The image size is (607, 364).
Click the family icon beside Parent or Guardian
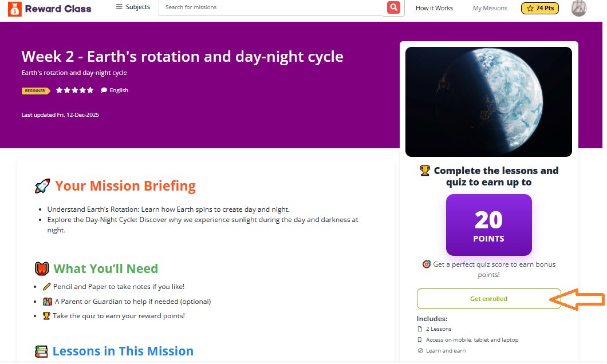point(47,302)
